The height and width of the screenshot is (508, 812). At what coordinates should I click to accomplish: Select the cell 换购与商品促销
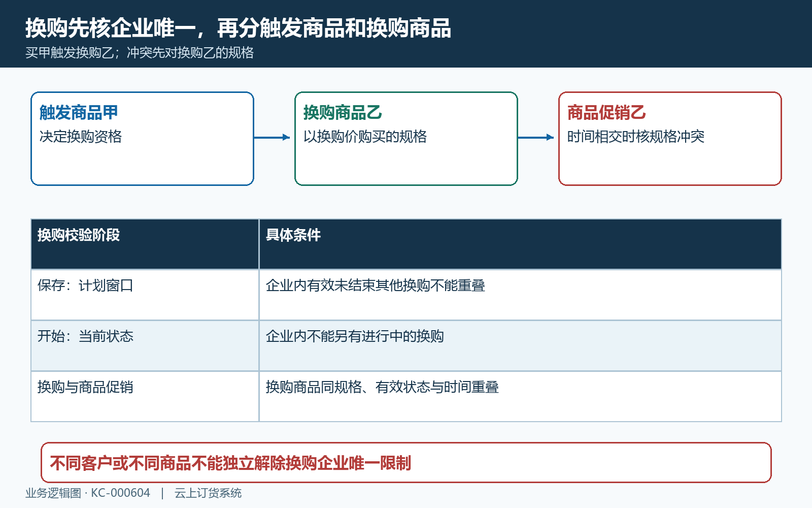145,397
